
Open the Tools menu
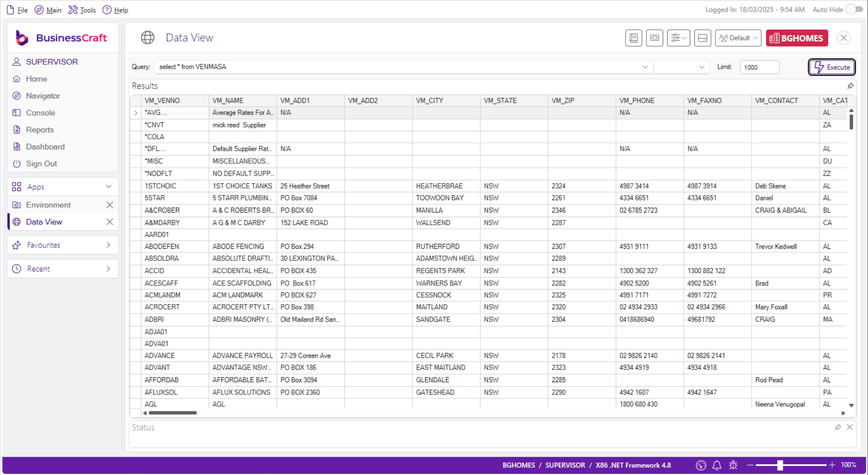pyautogui.click(x=82, y=10)
